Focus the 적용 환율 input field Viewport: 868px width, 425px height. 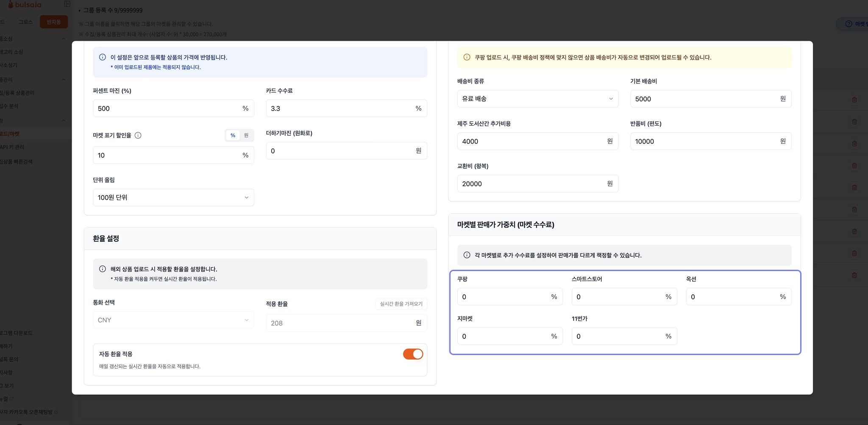[346, 323]
